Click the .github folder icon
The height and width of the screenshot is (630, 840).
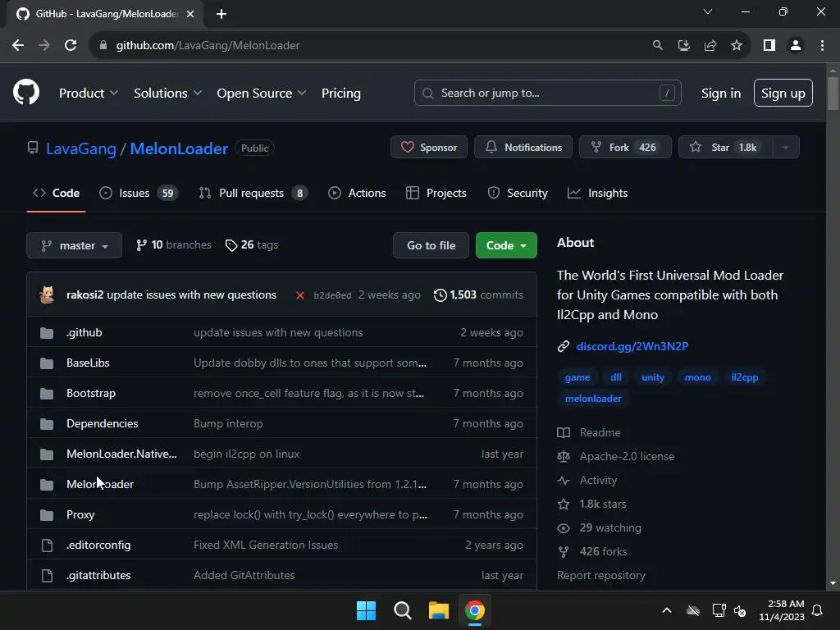point(47,333)
